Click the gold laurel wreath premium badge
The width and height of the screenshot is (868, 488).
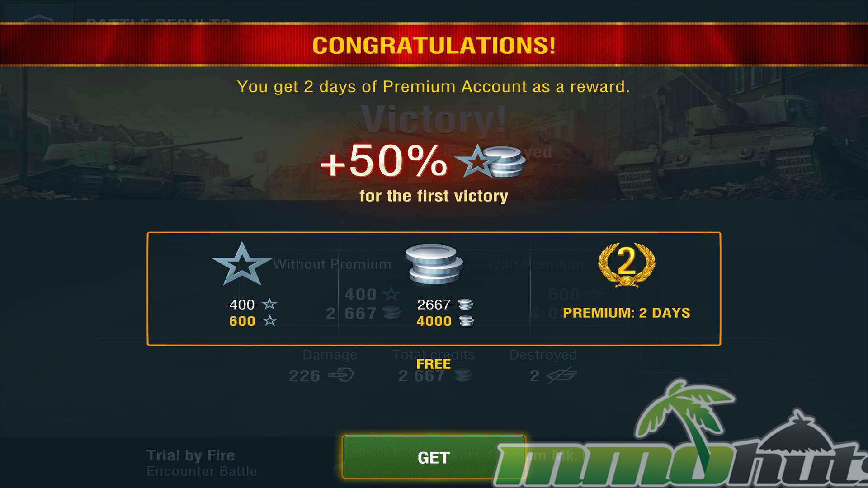tap(627, 265)
